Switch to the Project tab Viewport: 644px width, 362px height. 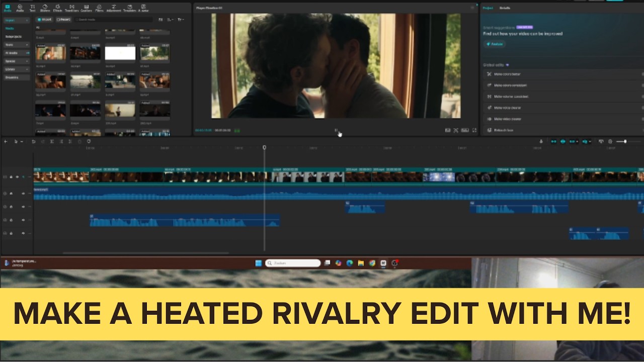click(x=488, y=8)
